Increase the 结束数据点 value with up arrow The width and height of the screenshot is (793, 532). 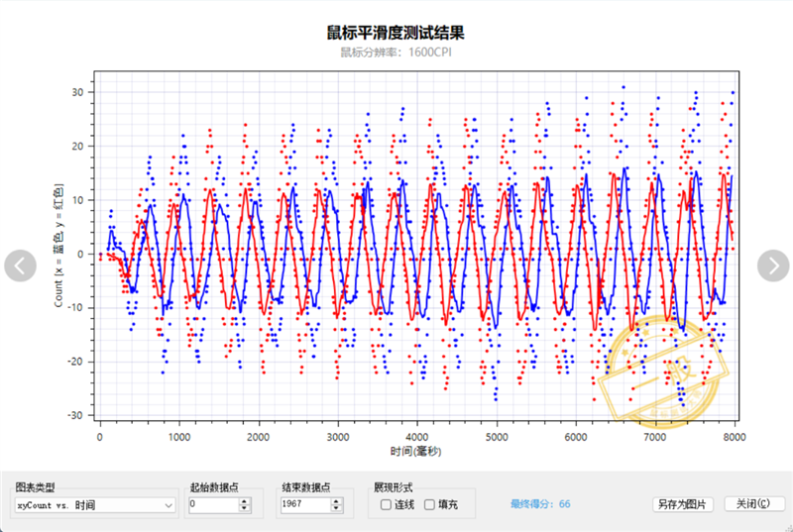coord(336,501)
